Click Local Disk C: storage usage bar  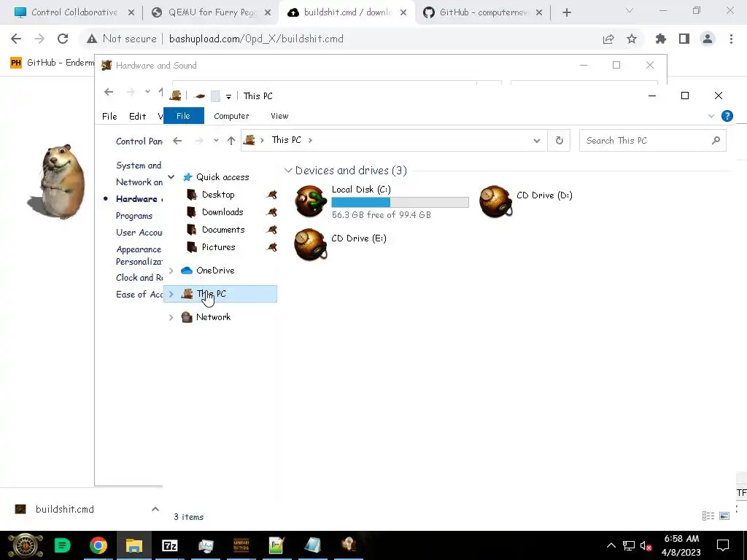click(400, 203)
